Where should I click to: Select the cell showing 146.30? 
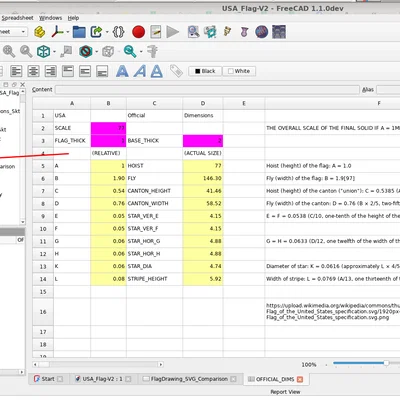coord(203,178)
